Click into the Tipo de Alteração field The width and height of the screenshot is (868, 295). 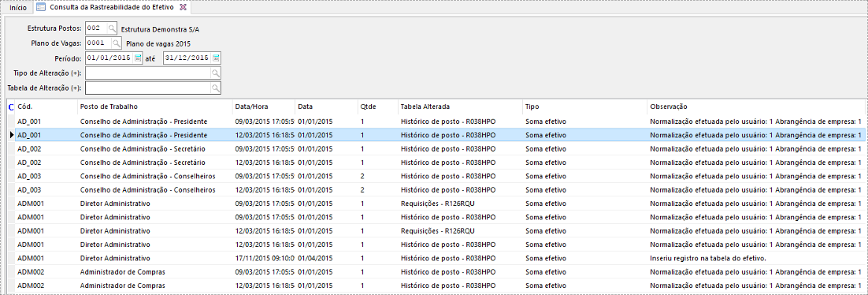pos(148,73)
